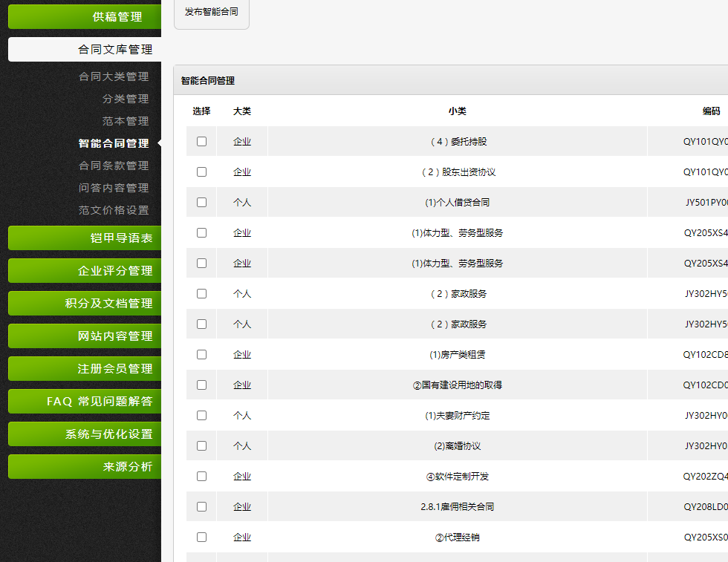Select the 合同文库管理 menu section
The width and height of the screenshot is (728, 562).
coord(85,49)
